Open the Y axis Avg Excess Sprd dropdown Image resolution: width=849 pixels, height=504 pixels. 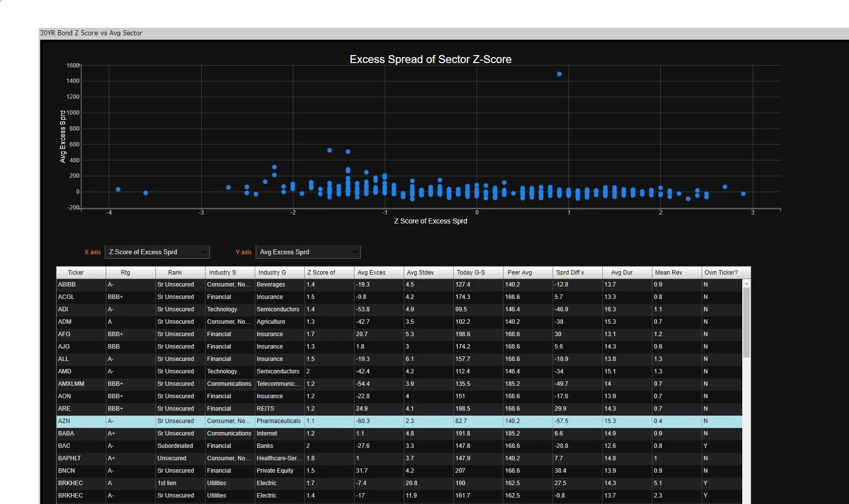point(308,252)
